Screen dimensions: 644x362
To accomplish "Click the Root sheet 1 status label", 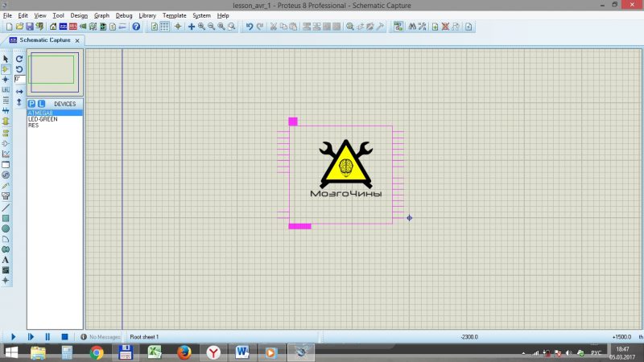I will point(144,337).
